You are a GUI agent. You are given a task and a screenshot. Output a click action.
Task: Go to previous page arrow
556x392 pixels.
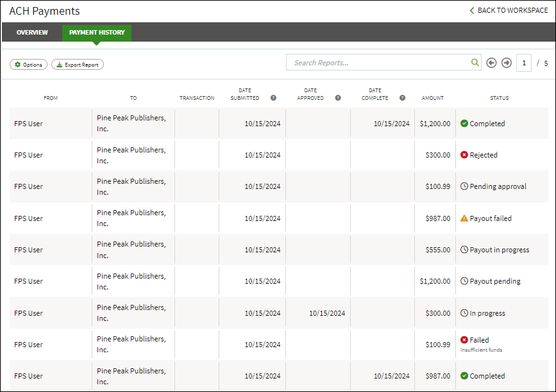pyautogui.click(x=491, y=63)
